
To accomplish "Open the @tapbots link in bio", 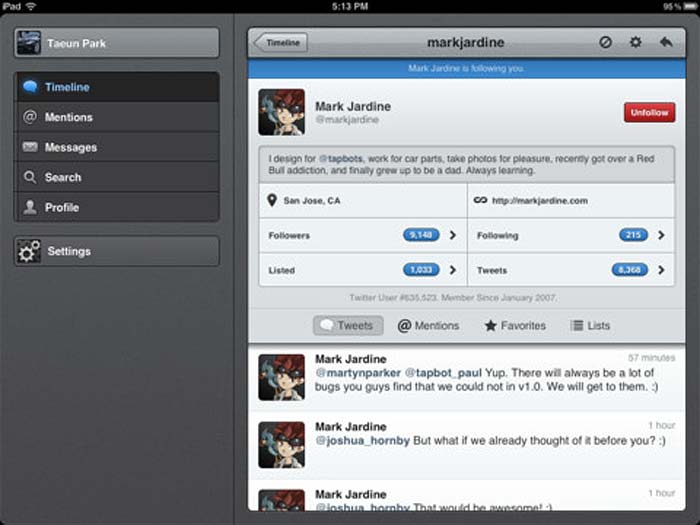I will click(x=341, y=159).
